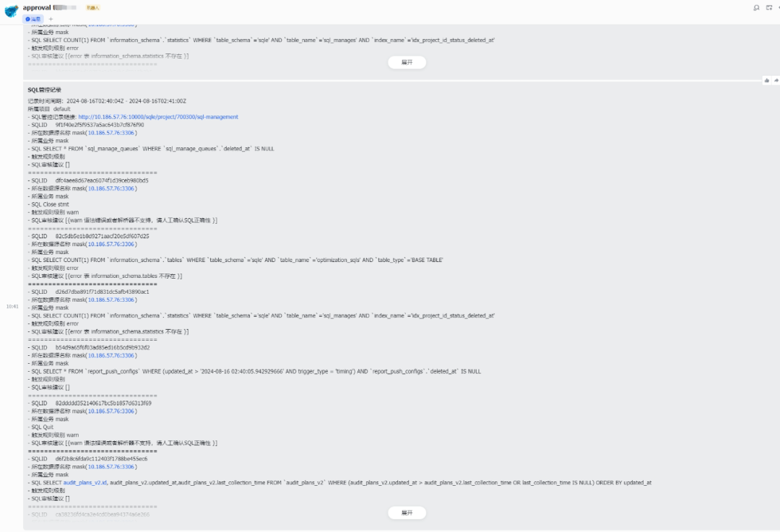Image resolution: width=780 pixels, height=532 pixels.
Task: Open the member search icon in header
Action: 755,8
